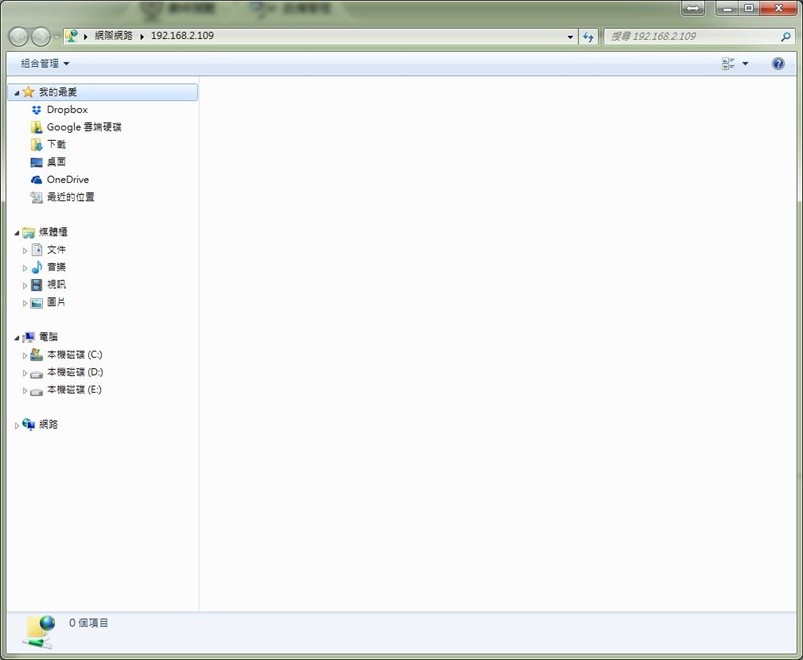
Task: Expand the 本機磁碟 (C:) tree node
Action: point(25,355)
